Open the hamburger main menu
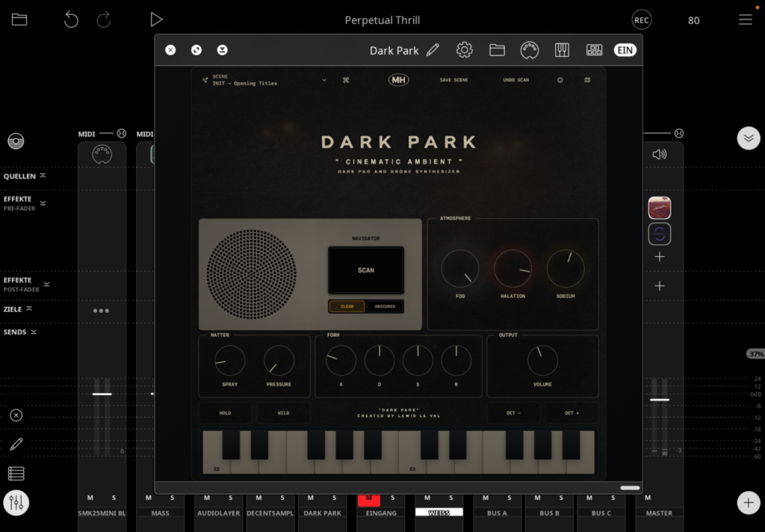The height and width of the screenshot is (532, 765). coord(745,20)
